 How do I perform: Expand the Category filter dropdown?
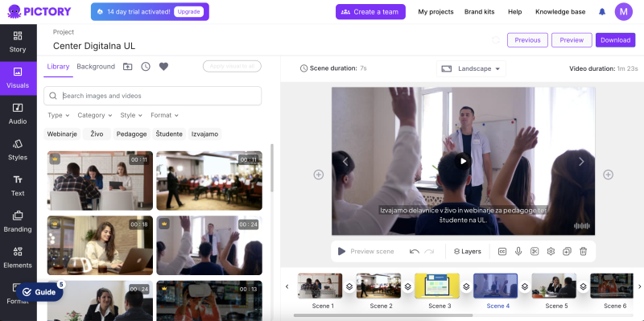(x=95, y=115)
